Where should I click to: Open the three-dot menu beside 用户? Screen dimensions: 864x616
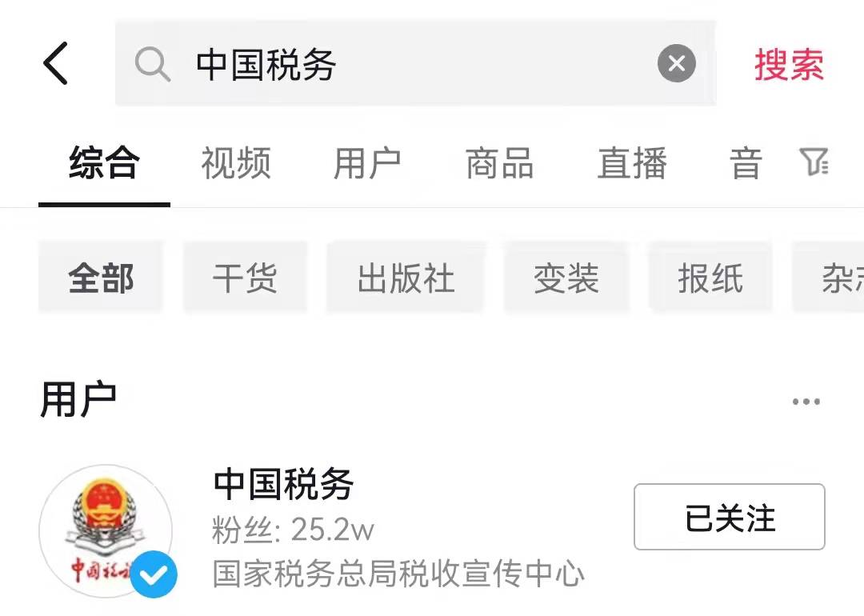tap(806, 402)
